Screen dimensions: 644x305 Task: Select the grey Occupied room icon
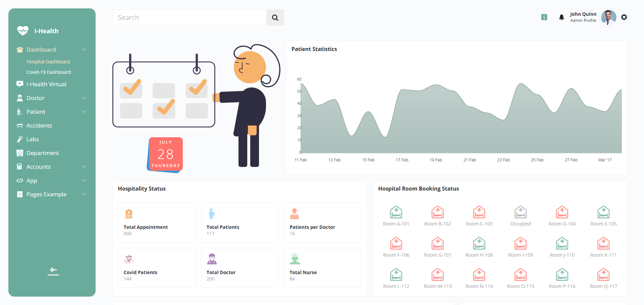click(520, 212)
